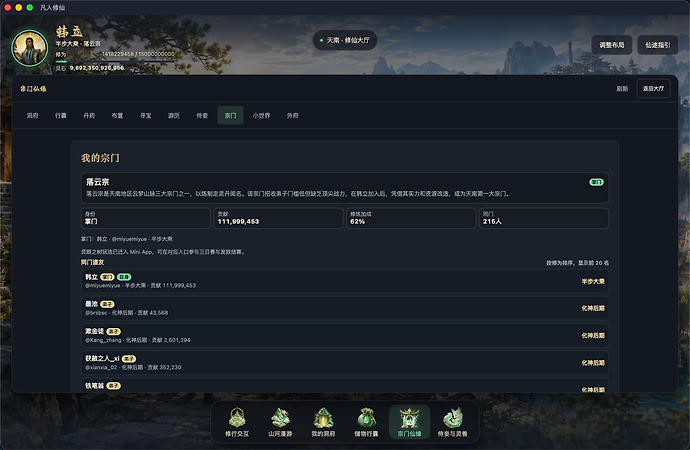Screen dimensions: 690x450
Task: Click the green badge on the 落云宗 card
Action: [596, 182]
